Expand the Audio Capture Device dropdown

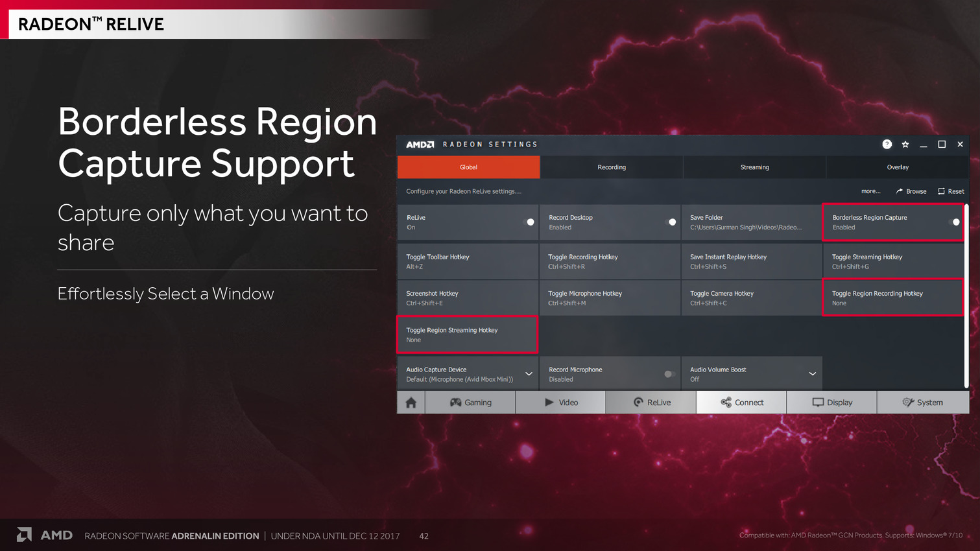[x=529, y=374]
